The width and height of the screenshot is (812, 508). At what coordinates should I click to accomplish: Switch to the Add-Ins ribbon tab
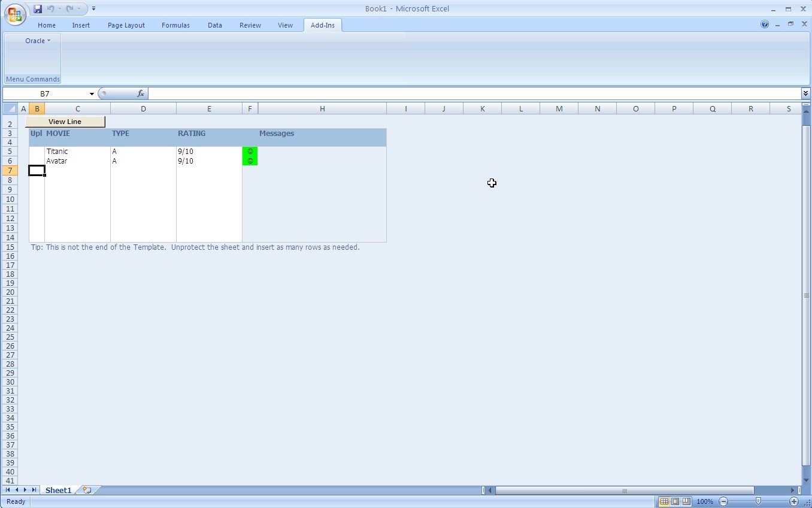(322, 25)
